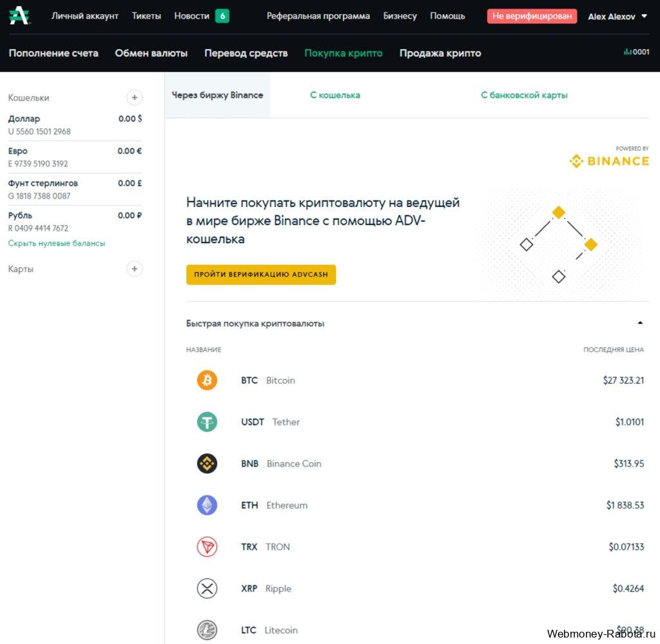This screenshot has height=644, width=660.
Task: Click the Tether coin icon
Action: point(207,422)
